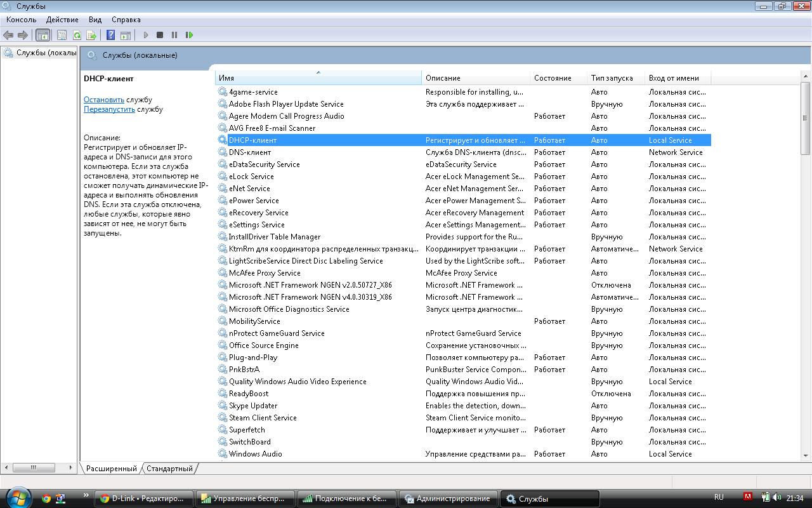This screenshot has height=508, width=812.
Task: Switch to the Стандартный tab
Action: 169,469
